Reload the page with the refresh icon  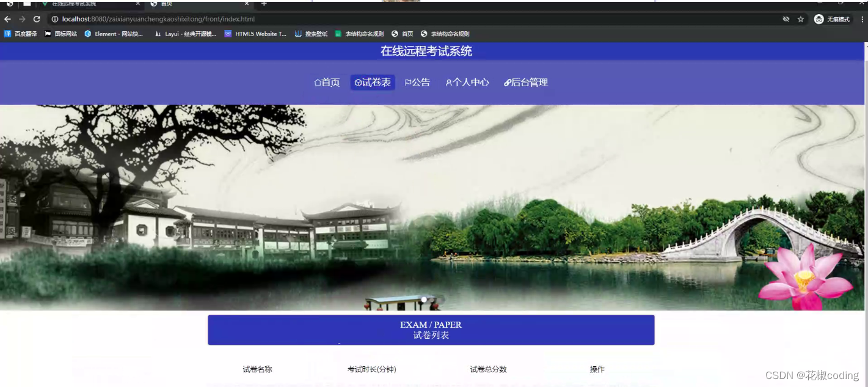(37, 20)
